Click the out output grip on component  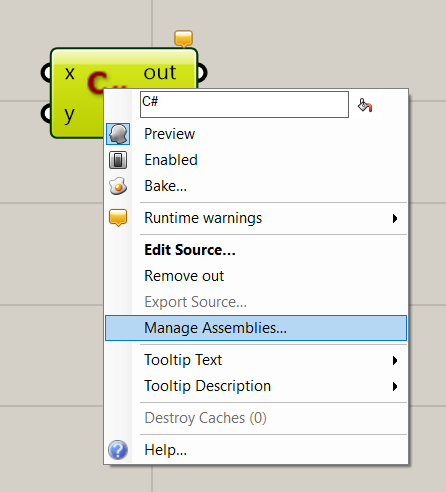[x=202, y=72]
